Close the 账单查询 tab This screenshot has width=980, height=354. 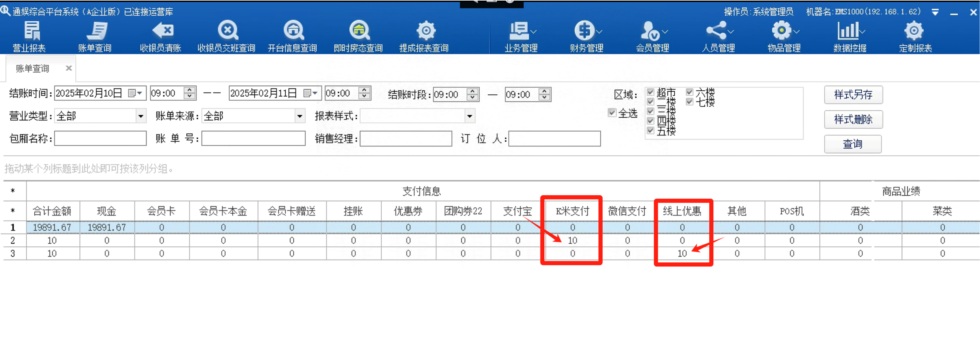pos(69,68)
